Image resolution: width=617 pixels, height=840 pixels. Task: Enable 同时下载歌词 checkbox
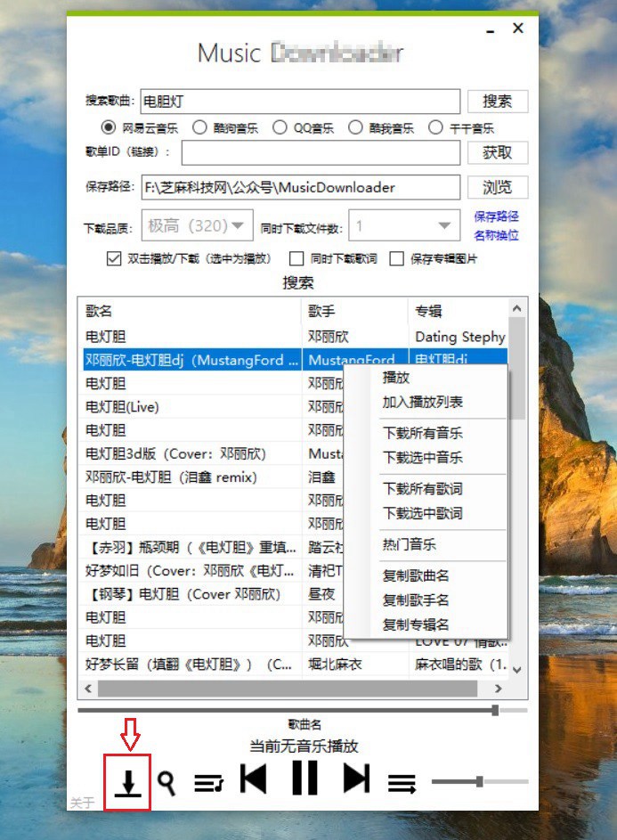pos(296,258)
